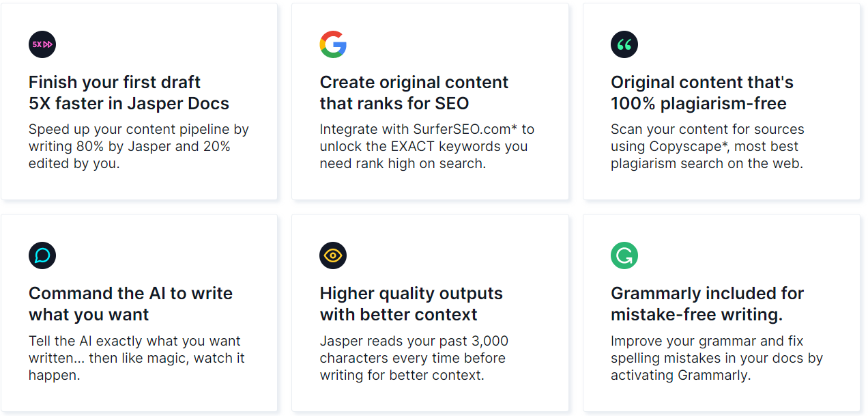Select the Jasper Docs feature card
This screenshot has width=868, height=416.
pyautogui.click(x=139, y=102)
